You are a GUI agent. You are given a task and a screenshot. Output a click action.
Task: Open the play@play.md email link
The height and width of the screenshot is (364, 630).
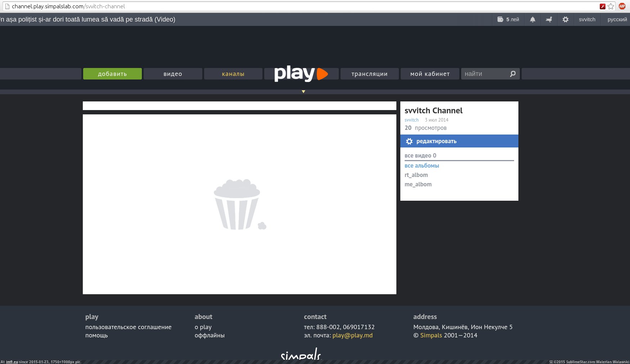pyautogui.click(x=352, y=335)
